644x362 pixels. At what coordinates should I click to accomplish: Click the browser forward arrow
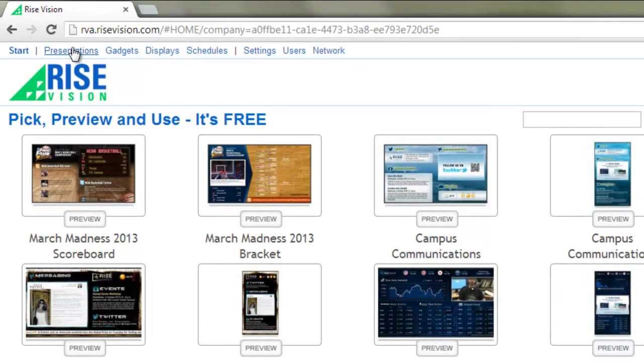pyautogui.click(x=31, y=29)
